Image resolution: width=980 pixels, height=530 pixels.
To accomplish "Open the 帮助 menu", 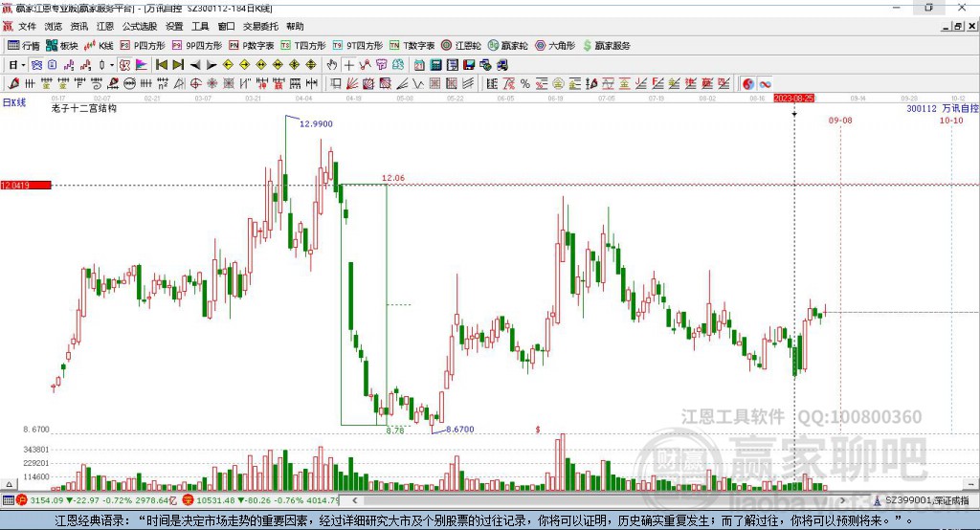I will 295,26.
